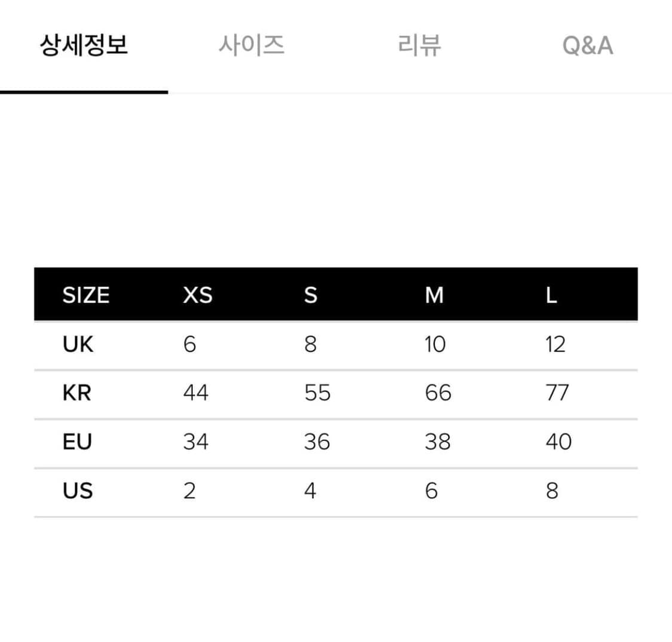Click the L column header
Screen dimensions: 672x642
(x=551, y=294)
